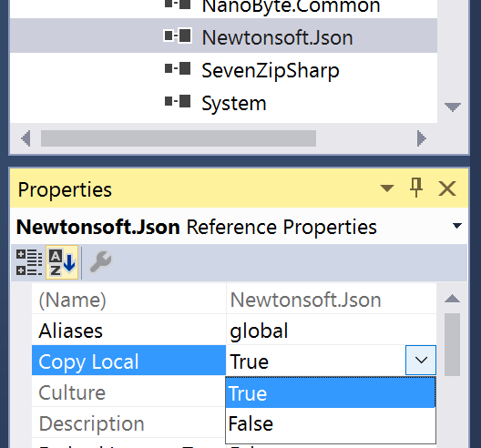Screen dimensions: 481x448
Task: Click the 'global' alias value field
Action: (x=332, y=331)
